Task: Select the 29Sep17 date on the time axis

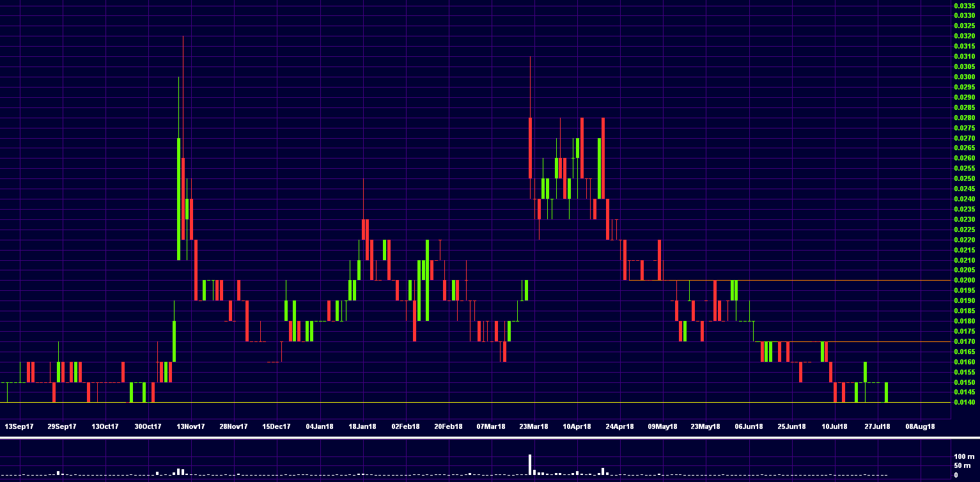Action: (62, 426)
